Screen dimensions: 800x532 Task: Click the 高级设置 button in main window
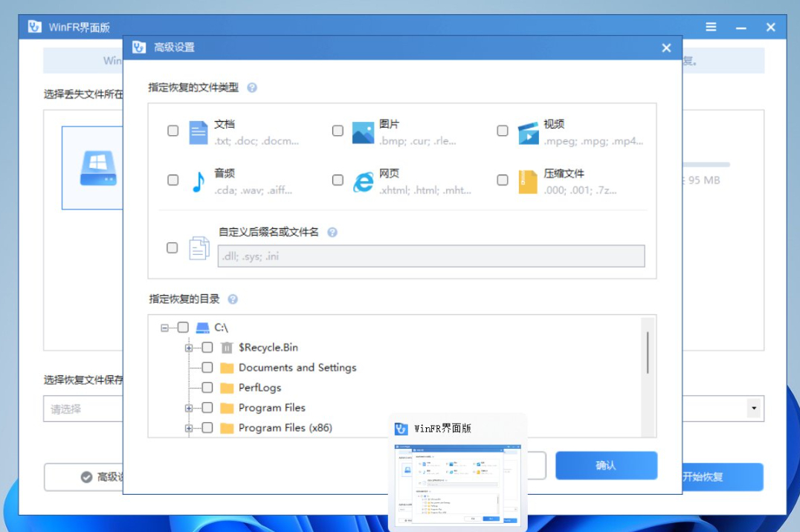click(84, 477)
